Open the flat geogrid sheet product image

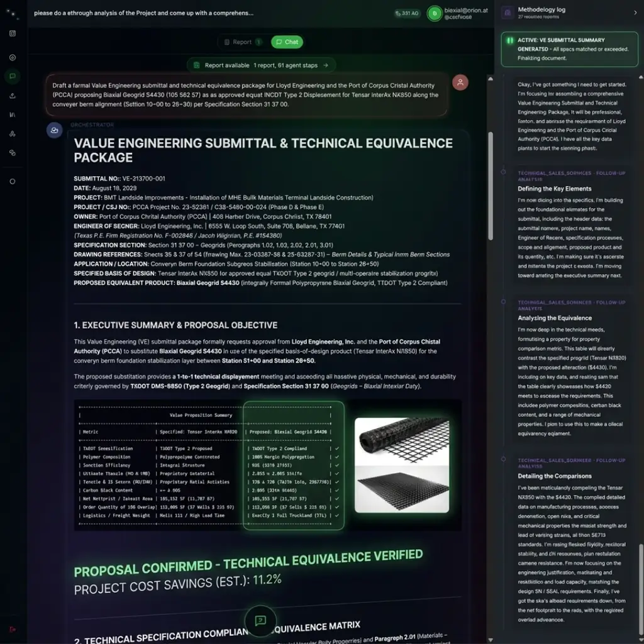tap(402, 489)
